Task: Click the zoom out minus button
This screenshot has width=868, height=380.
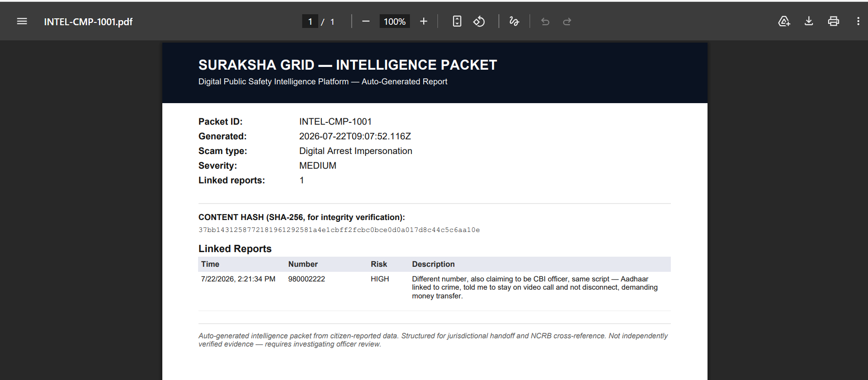Action: [x=366, y=22]
